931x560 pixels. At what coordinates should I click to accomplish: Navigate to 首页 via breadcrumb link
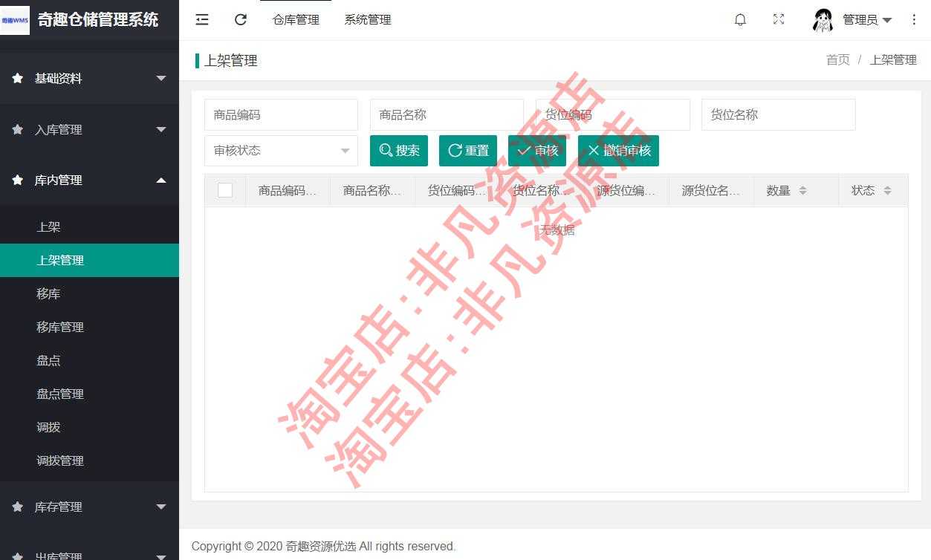(x=837, y=60)
